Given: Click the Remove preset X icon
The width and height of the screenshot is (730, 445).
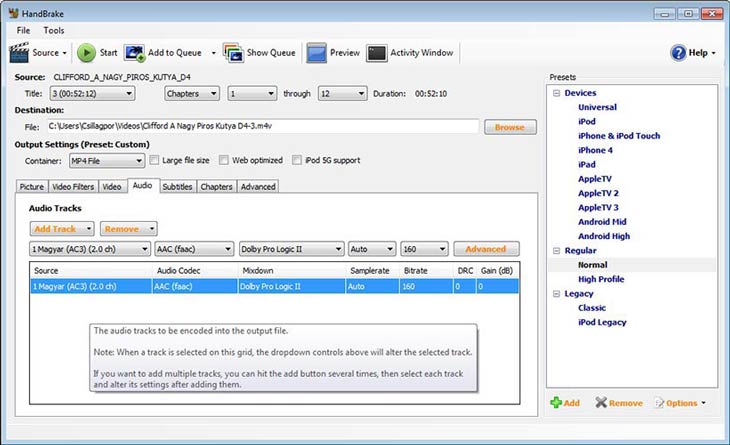Looking at the screenshot, I should [x=600, y=403].
